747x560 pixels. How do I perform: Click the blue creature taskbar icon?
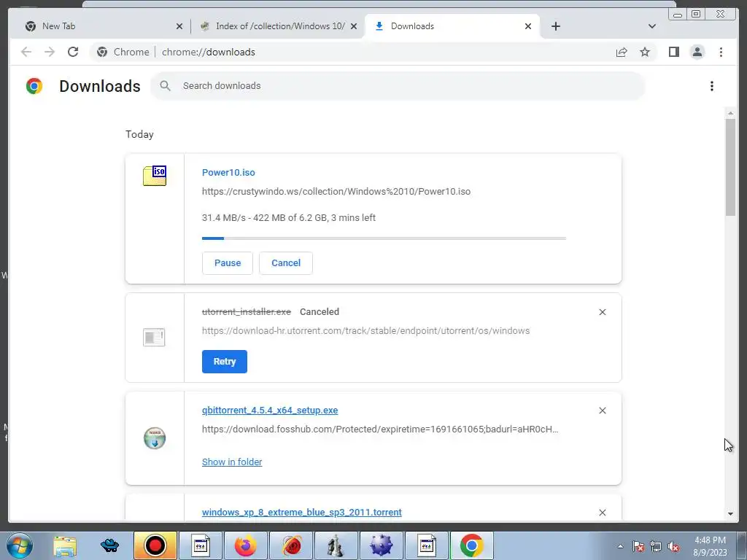109,545
